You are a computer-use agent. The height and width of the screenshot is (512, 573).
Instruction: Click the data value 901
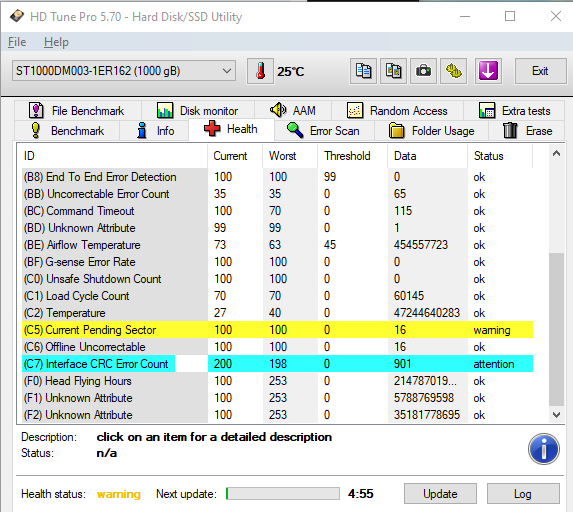click(x=402, y=364)
